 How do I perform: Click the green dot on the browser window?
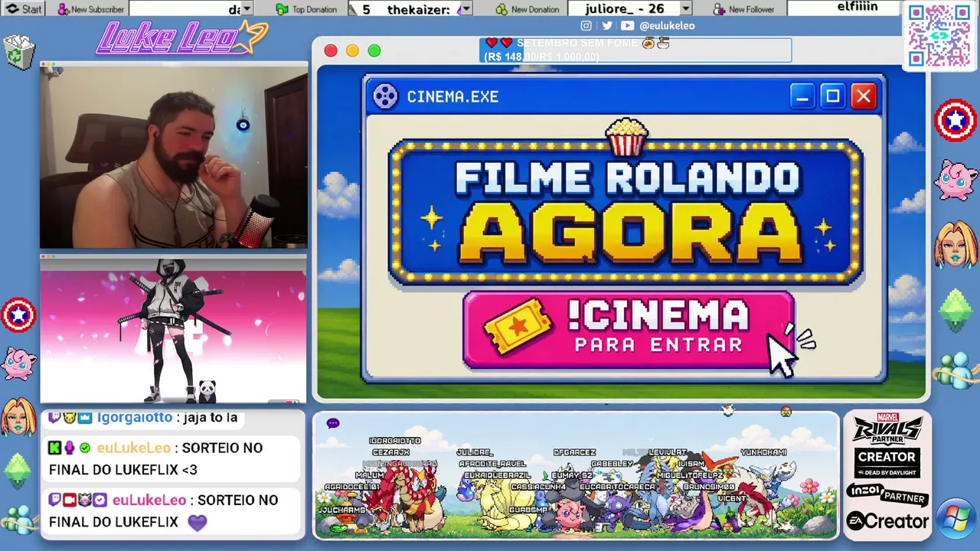(x=374, y=51)
